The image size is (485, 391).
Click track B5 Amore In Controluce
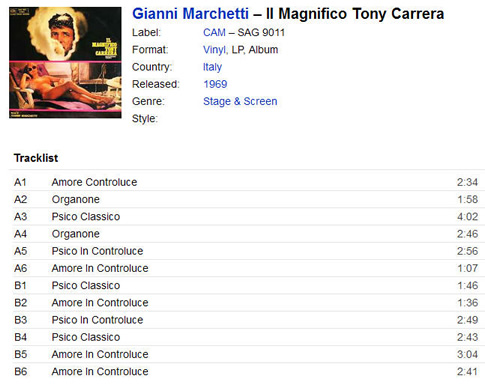click(246, 354)
